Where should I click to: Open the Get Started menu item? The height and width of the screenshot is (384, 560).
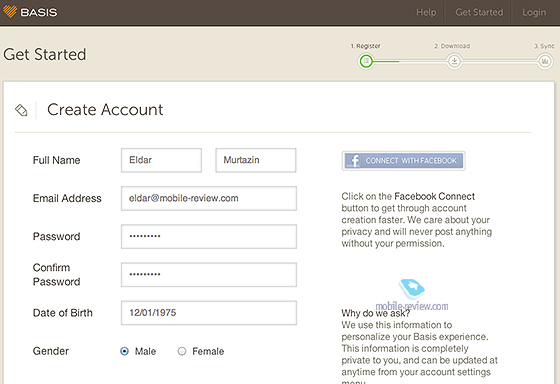click(479, 12)
